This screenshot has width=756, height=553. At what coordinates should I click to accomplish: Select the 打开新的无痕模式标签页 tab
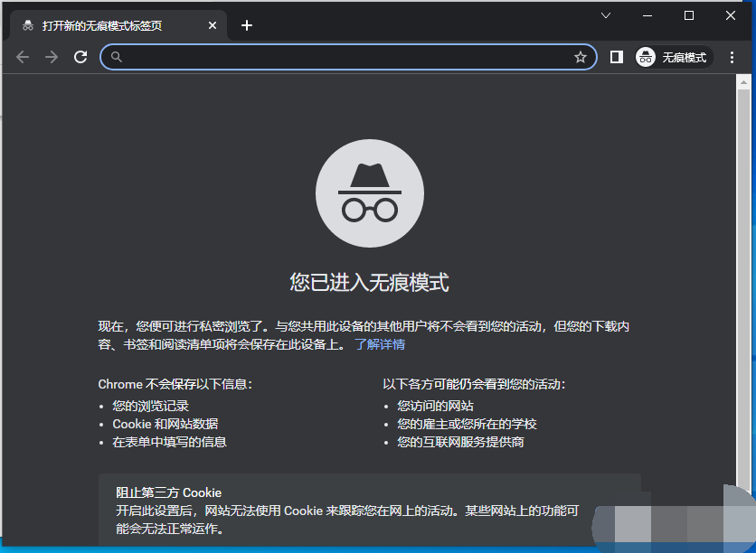click(109, 25)
